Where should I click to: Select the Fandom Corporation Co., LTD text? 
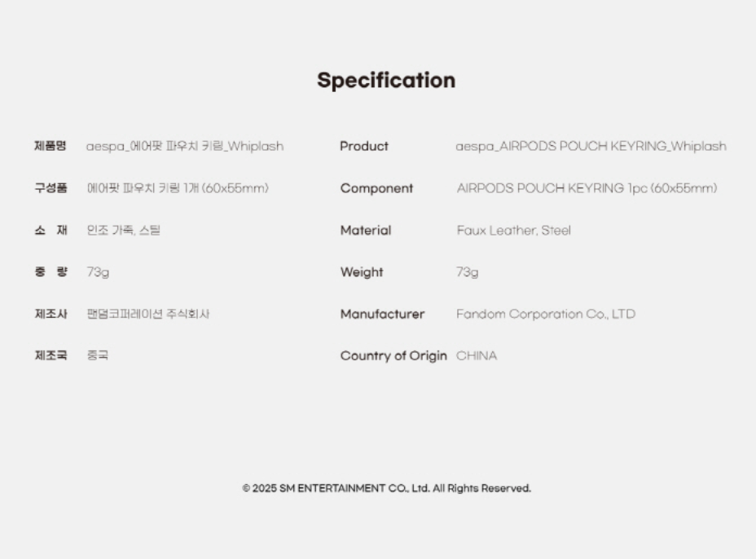(545, 314)
